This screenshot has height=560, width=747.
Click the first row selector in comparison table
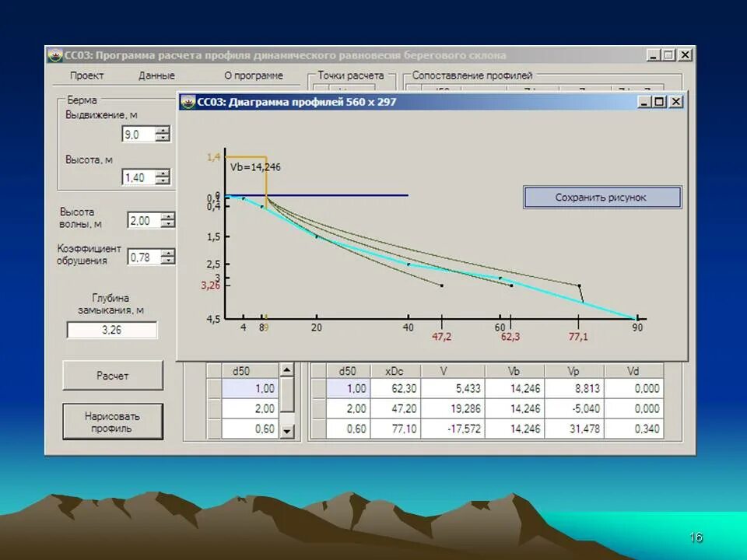[318, 389]
